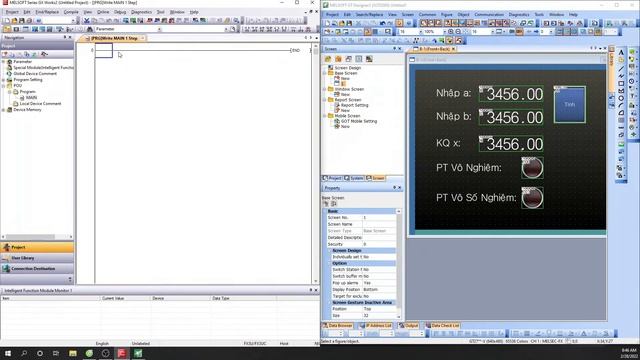Collapse Option section in Property panel
The image size is (640, 360).
point(330,264)
